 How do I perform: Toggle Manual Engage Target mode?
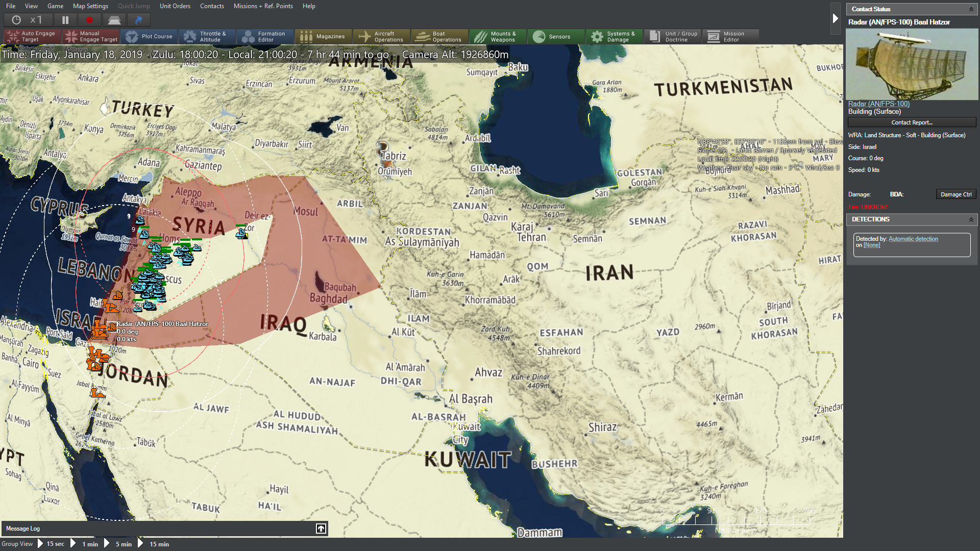tap(91, 36)
